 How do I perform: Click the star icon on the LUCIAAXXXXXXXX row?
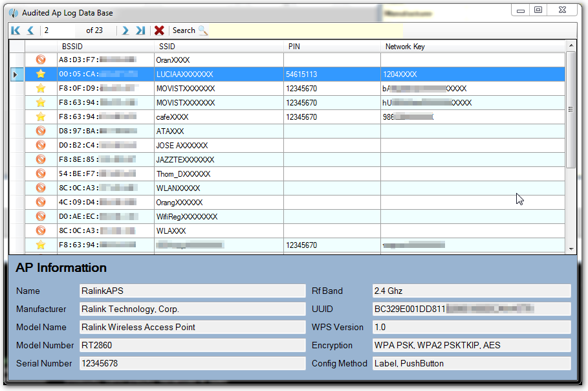pos(40,74)
